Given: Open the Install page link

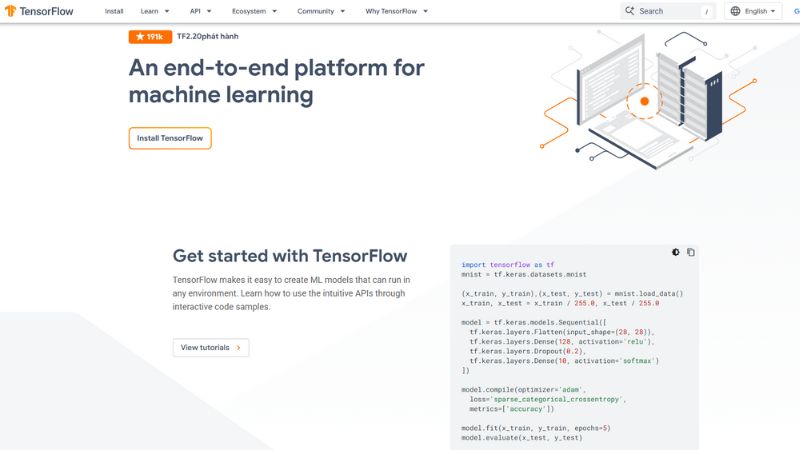Looking at the screenshot, I should point(114,11).
